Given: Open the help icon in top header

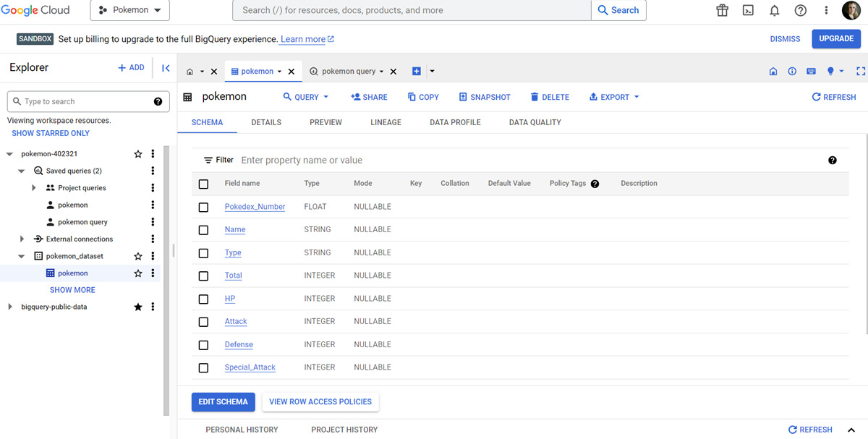Looking at the screenshot, I should (x=800, y=10).
